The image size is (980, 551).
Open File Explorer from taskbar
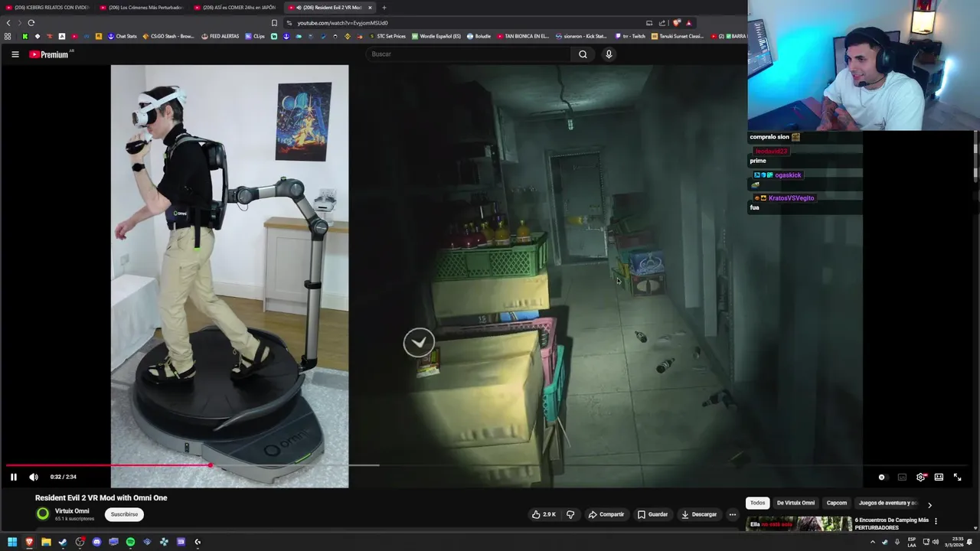pos(46,542)
